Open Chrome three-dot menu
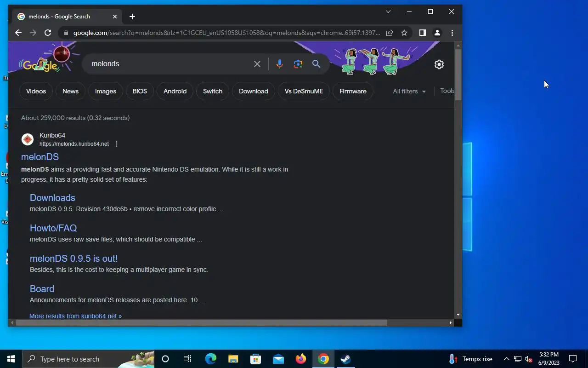 [x=452, y=33]
